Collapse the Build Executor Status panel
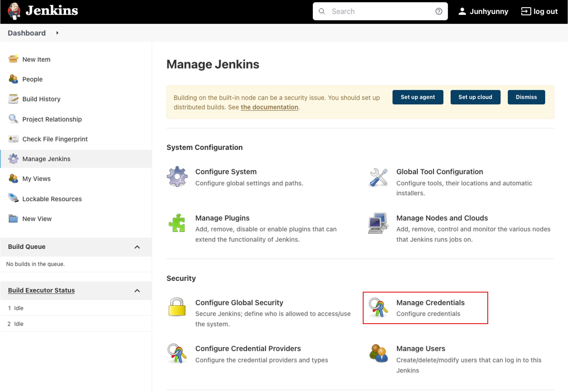 click(137, 291)
